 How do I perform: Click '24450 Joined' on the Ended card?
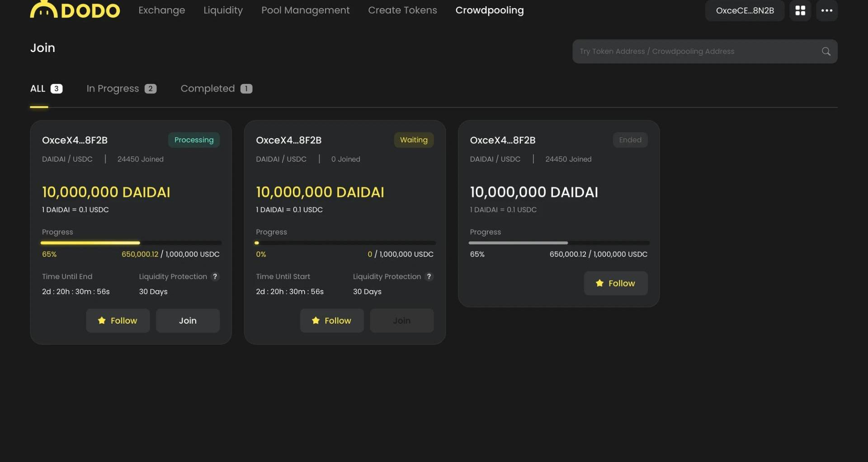[568, 159]
